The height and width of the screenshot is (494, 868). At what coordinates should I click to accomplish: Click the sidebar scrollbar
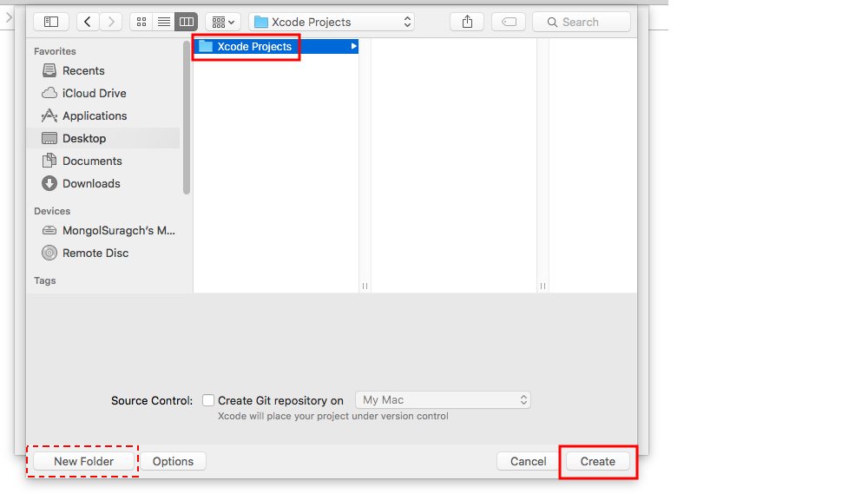click(x=187, y=117)
